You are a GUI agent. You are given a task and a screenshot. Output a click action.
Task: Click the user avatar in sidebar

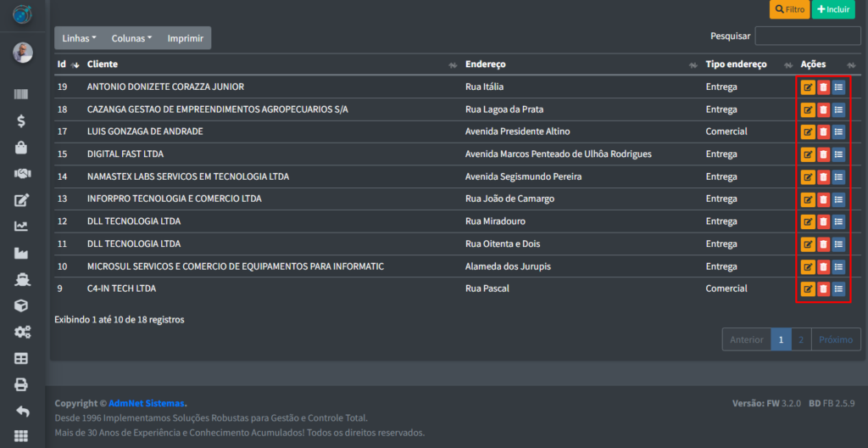(22, 53)
